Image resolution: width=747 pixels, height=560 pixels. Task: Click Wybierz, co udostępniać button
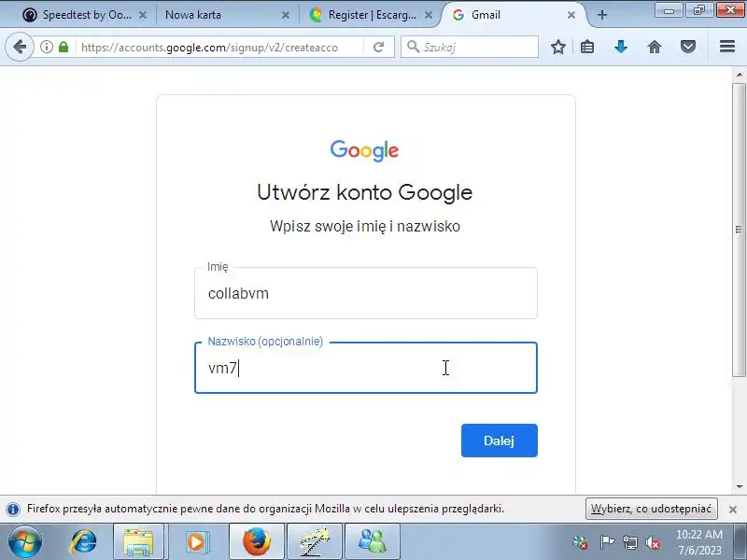click(x=651, y=509)
